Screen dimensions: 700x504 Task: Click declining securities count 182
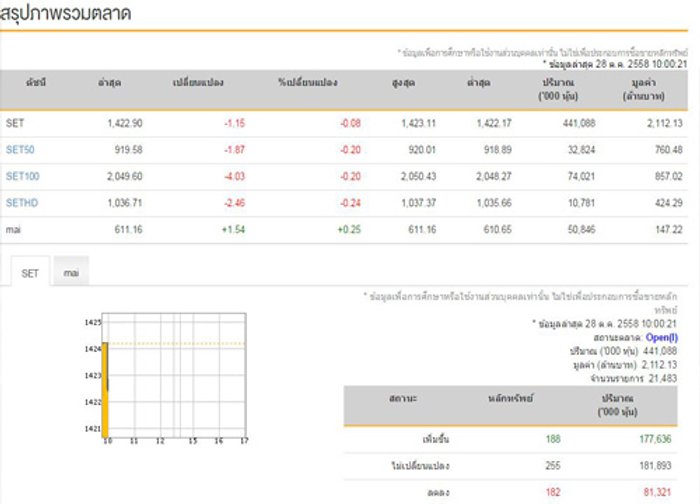click(553, 492)
